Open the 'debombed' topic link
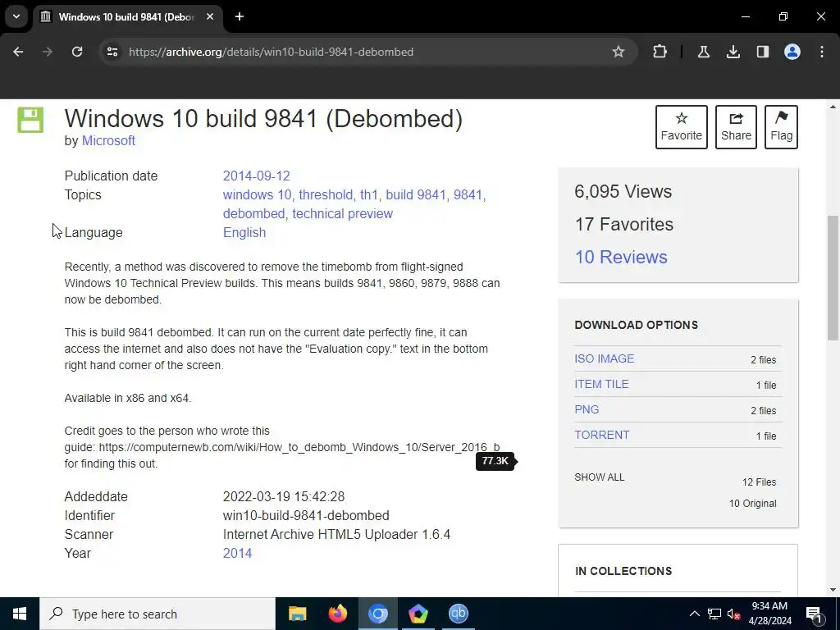Viewport: 840px width, 630px height. click(x=253, y=214)
